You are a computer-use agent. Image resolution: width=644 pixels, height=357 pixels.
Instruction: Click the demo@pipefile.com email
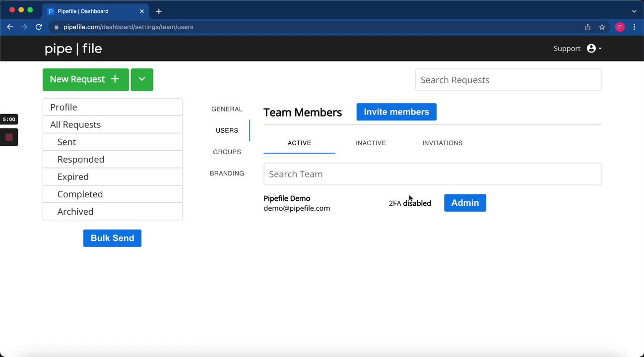[297, 208]
